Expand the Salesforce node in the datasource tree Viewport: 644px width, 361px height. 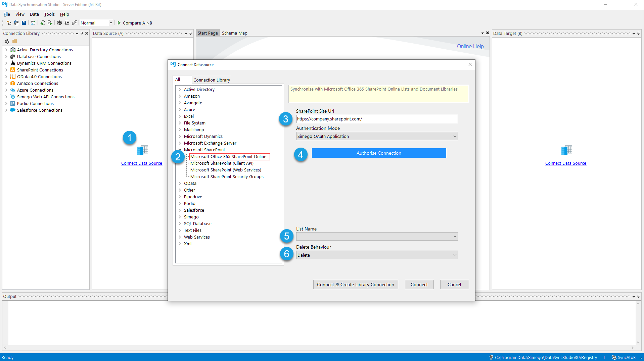(x=180, y=210)
